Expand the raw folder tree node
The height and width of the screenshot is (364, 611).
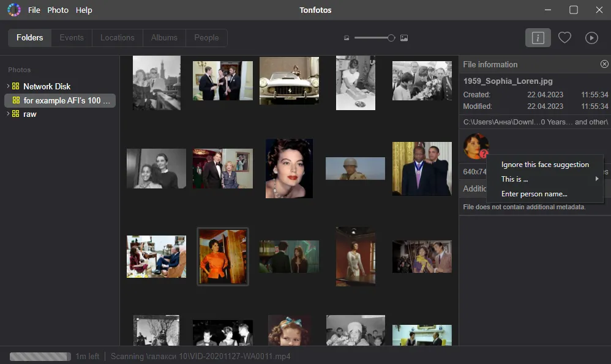[x=8, y=114]
